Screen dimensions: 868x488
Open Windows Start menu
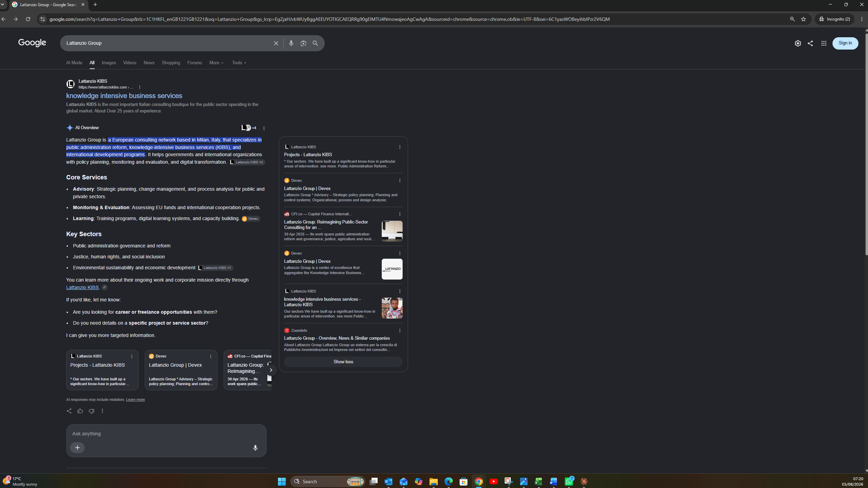point(282,482)
